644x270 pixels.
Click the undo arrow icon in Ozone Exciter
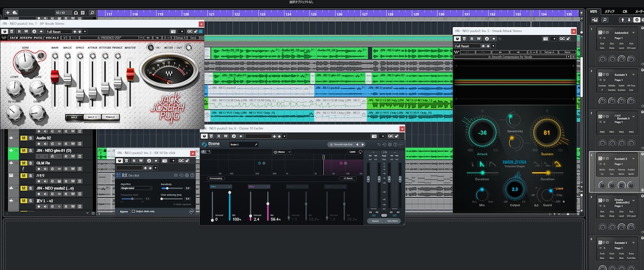pyautogui.click(x=378, y=144)
